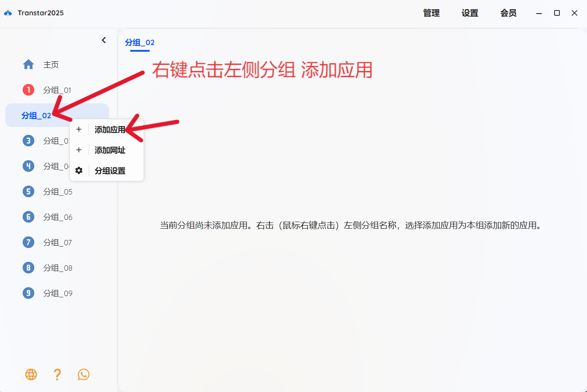Open the 管理 menu in title bar
587x392 pixels.
point(431,13)
